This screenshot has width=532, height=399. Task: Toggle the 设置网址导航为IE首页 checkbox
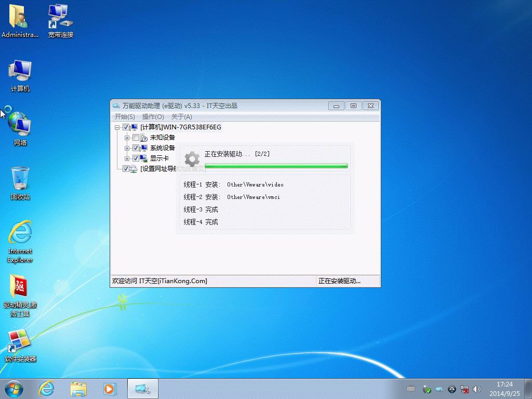point(126,169)
